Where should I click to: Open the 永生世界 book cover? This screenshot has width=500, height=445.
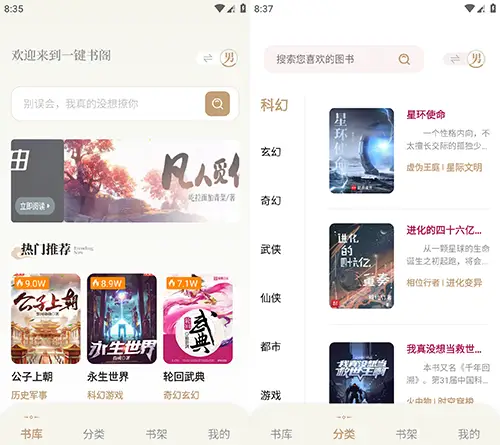(x=122, y=319)
